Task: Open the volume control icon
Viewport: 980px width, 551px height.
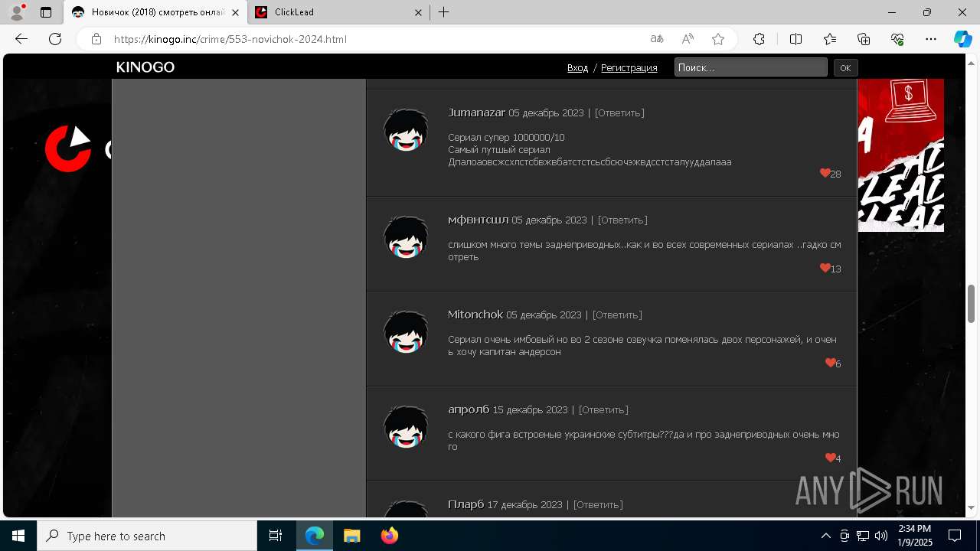Action: coord(880,536)
